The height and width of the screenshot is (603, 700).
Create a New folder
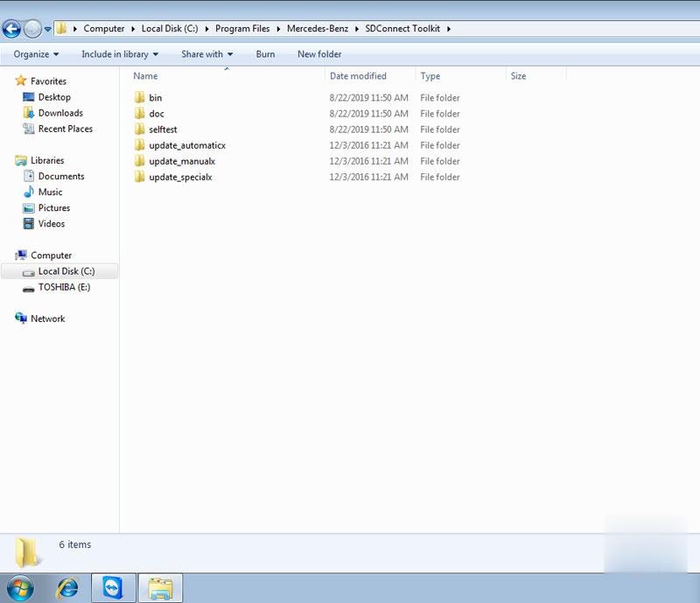point(319,54)
